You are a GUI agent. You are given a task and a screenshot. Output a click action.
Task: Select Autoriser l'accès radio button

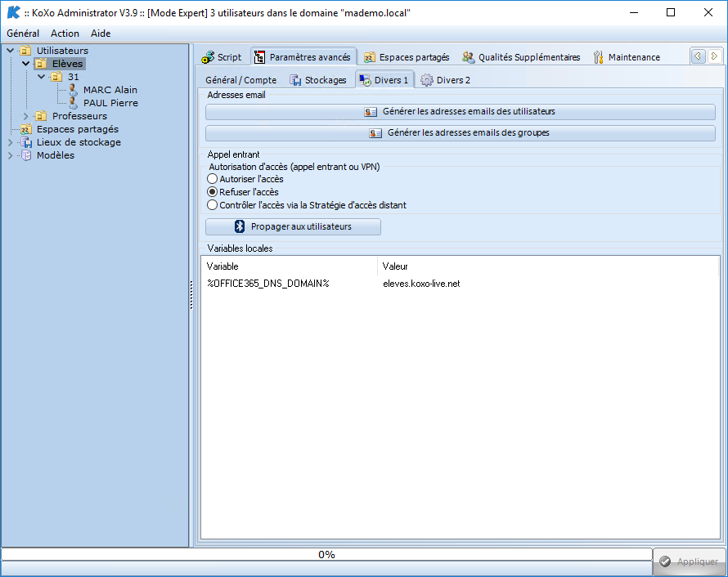[x=212, y=178]
